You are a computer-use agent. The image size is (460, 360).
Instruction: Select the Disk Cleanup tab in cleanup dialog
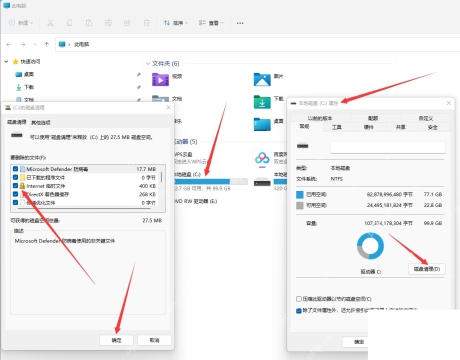17,122
